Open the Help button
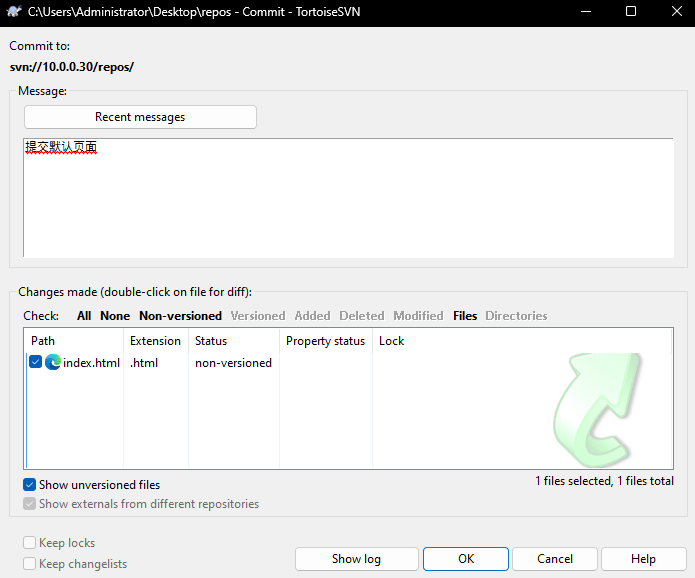 [x=643, y=558]
